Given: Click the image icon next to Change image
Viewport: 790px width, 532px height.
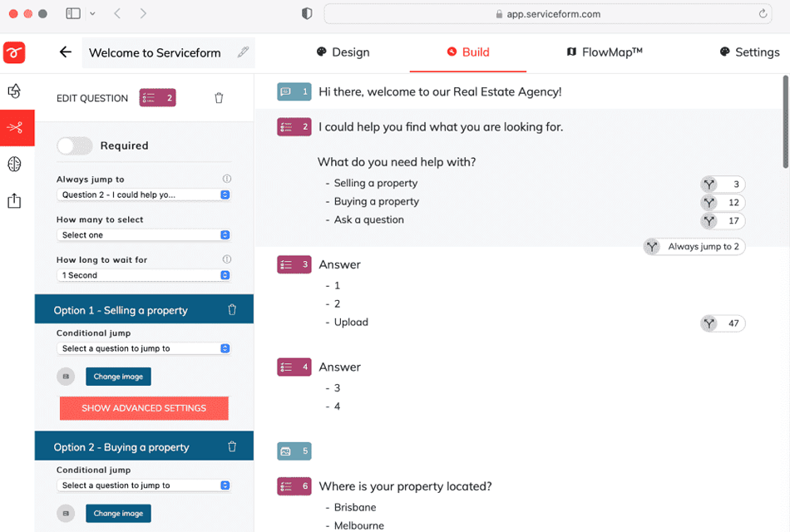Looking at the screenshot, I should pos(66,377).
